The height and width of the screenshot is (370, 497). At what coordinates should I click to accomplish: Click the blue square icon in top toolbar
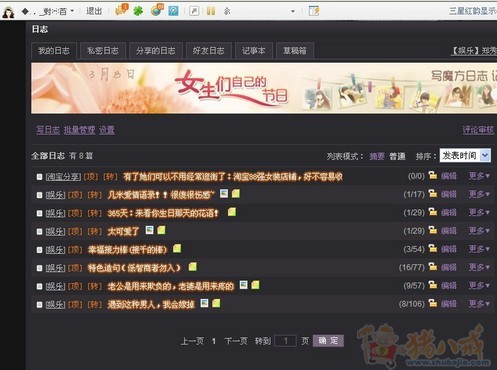173,11
